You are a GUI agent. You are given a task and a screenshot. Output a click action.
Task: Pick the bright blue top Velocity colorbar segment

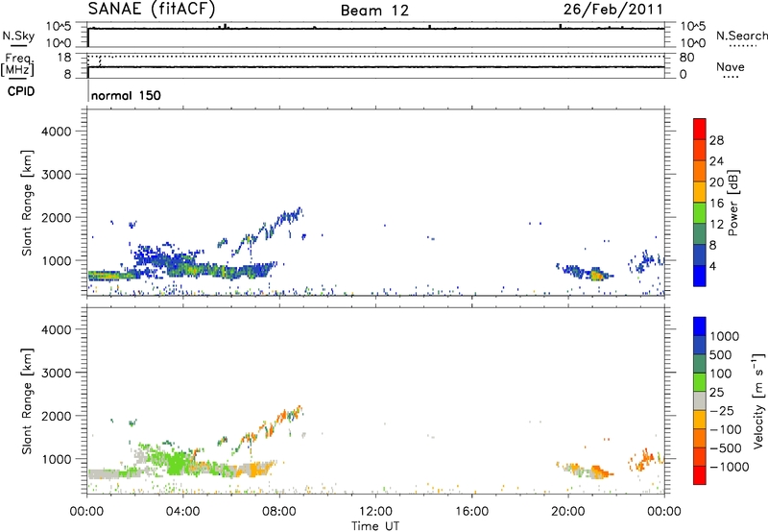click(700, 326)
